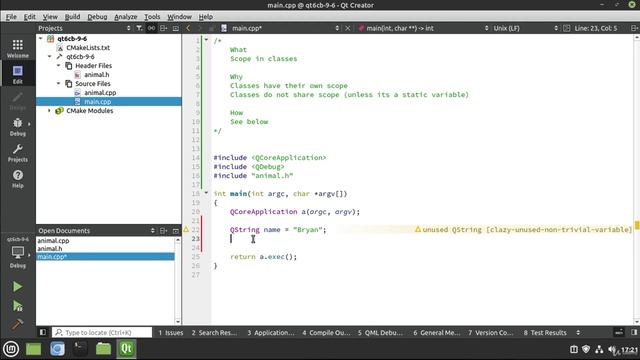Open the file manager from the taskbar
The width and height of the screenshot is (640, 360).
pos(103,349)
